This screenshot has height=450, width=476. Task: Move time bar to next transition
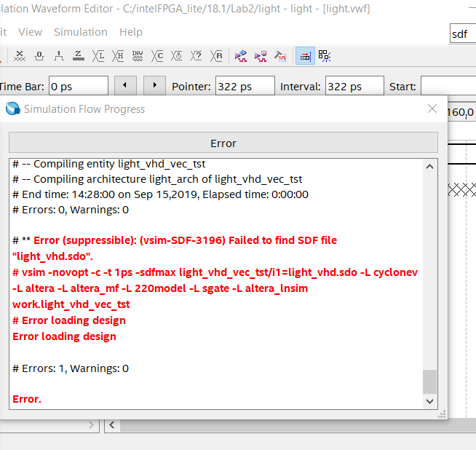pyautogui.click(x=154, y=85)
